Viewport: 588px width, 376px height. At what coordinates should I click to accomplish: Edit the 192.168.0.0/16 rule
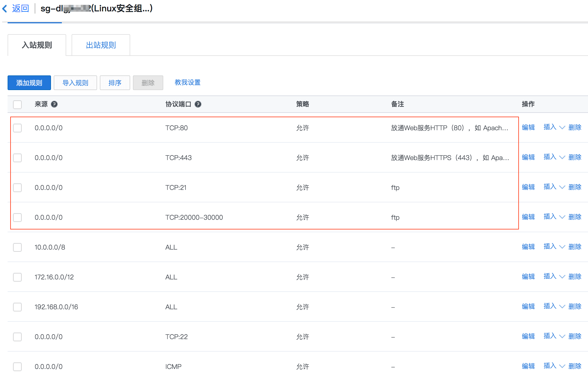528,306
